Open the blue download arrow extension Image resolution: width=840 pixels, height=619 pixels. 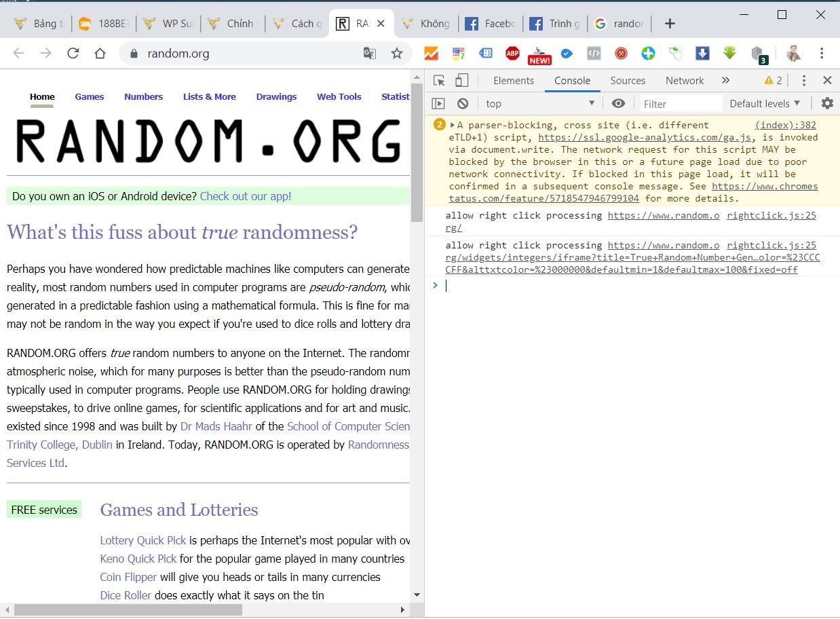[x=702, y=53]
